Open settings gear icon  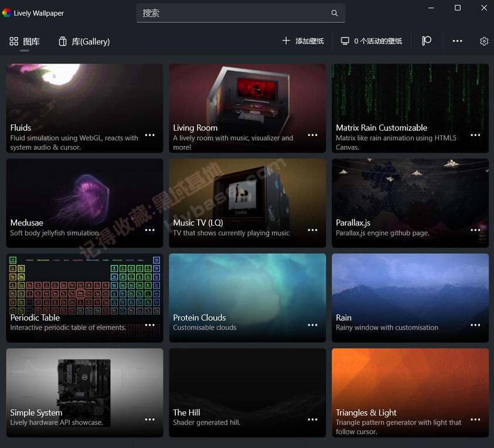coord(484,41)
